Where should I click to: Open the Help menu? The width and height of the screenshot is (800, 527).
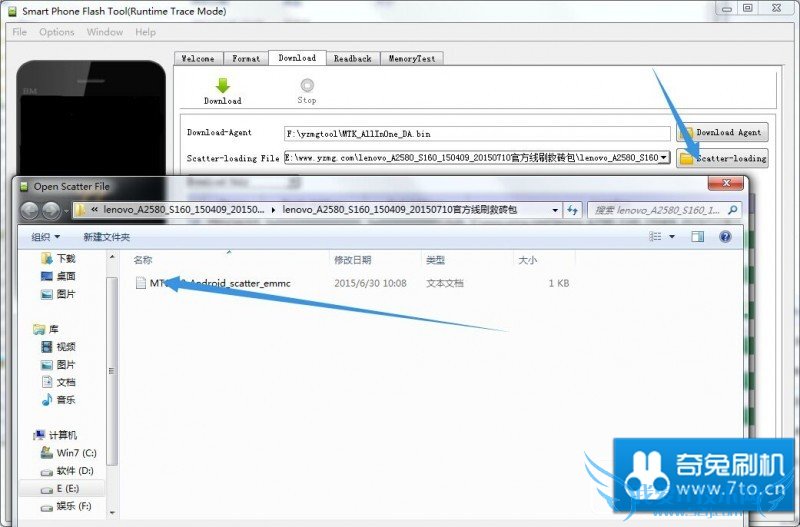click(145, 32)
